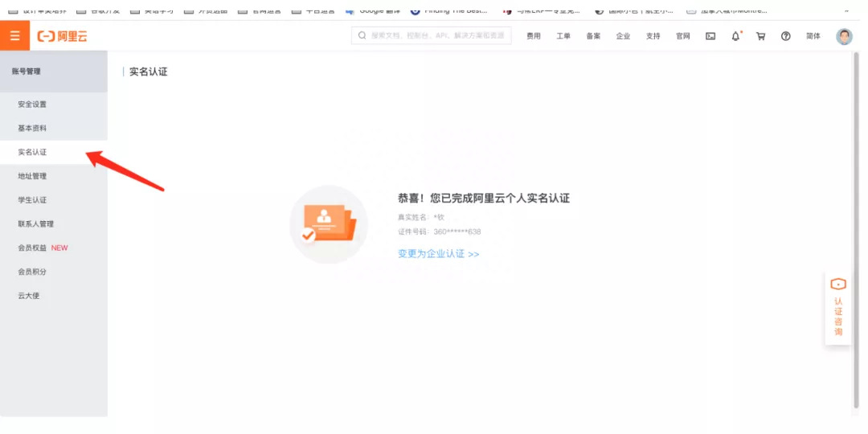Open 地址管理 in the sidebar
868x434 pixels.
click(32, 176)
